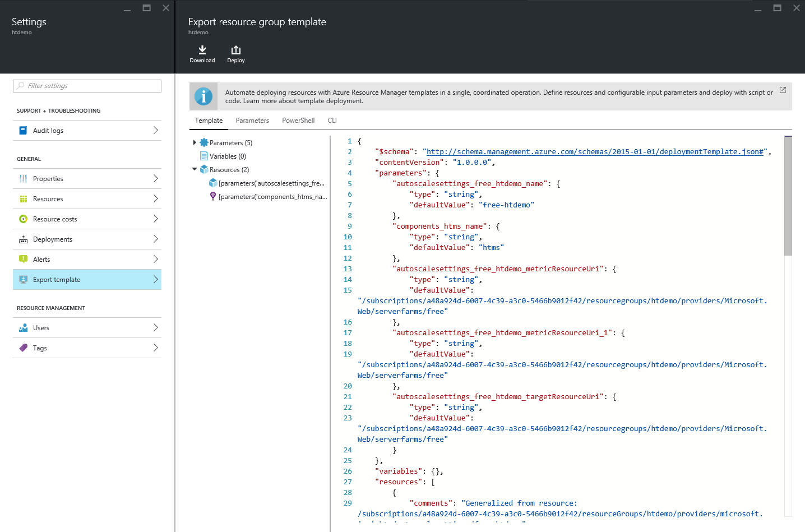This screenshot has height=532, width=805.
Task: Click the Resources cube icon in tree
Action: [204, 170]
